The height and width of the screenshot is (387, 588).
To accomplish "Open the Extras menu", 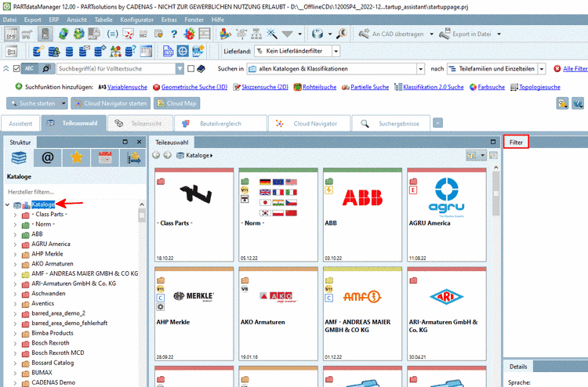I will [x=169, y=20].
